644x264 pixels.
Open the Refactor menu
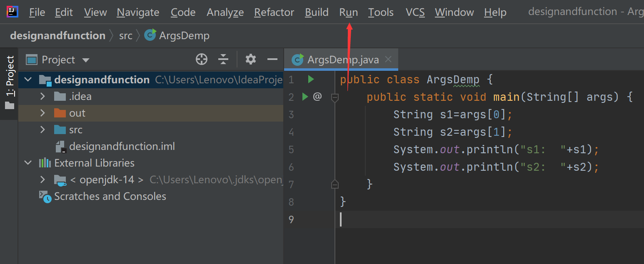(x=274, y=12)
